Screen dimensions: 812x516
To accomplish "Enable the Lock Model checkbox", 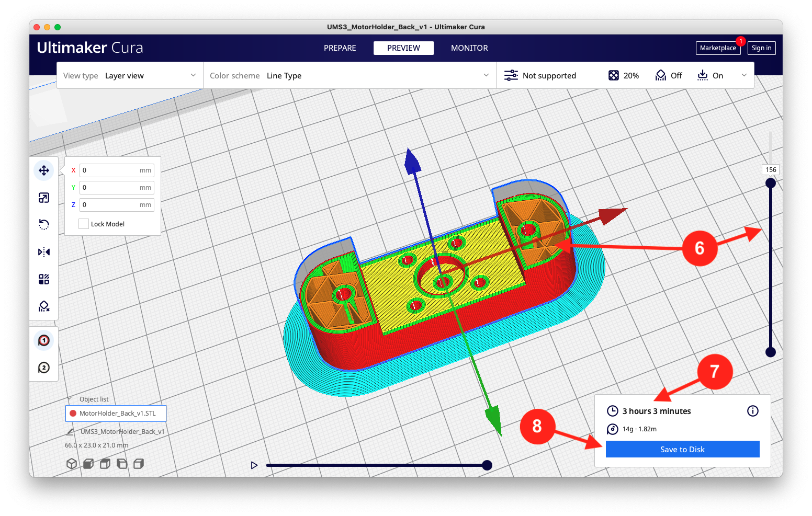I will pyautogui.click(x=84, y=223).
